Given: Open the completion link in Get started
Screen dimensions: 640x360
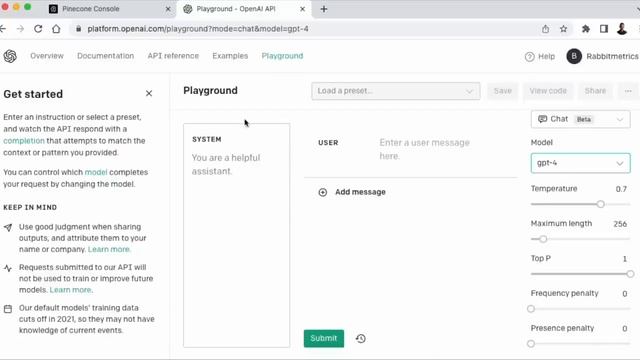Looking at the screenshot, I should pyautogui.click(x=24, y=141).
